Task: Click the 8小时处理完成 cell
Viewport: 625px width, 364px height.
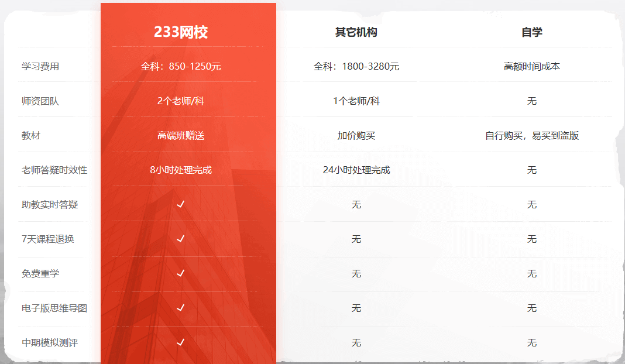Action: pos(181,170)
